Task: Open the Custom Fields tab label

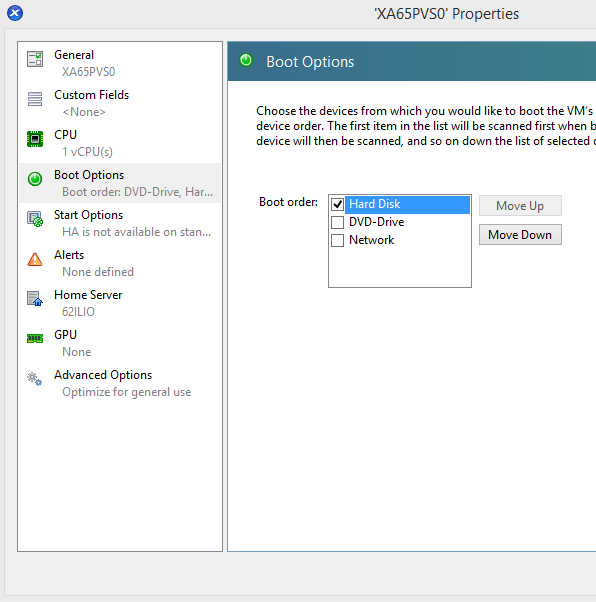Action: point(91,95)
